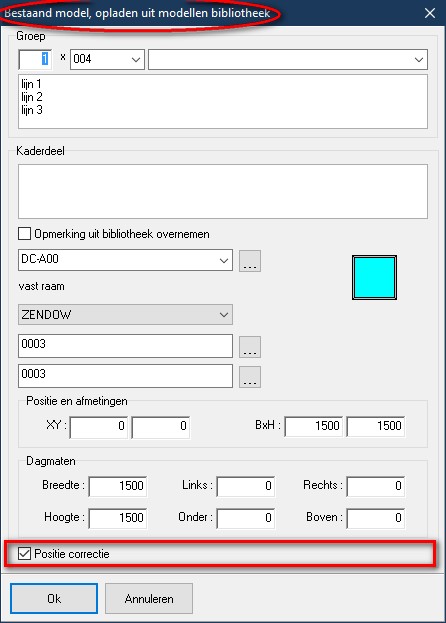The image size is (446, 623).
Task: Uncheck the Positie correctie checkbox
Action: (x=24, y=553)
